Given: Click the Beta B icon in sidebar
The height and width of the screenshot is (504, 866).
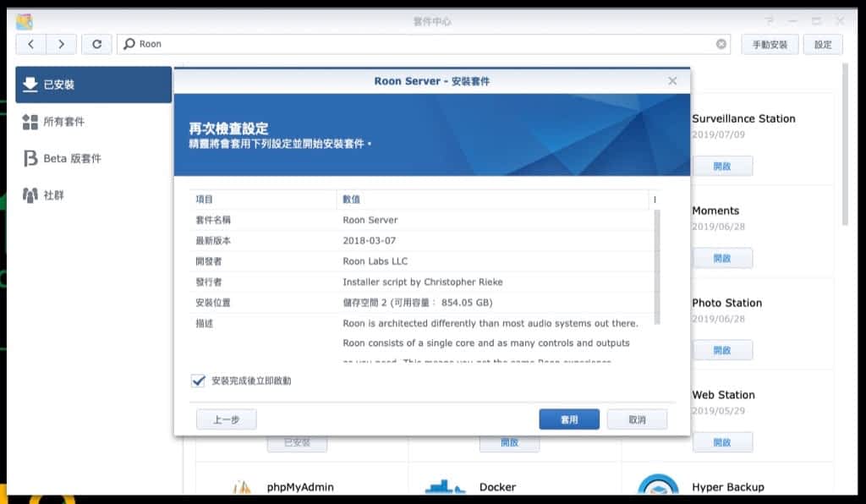Looking at the screenshot, I should pos(30,158).
